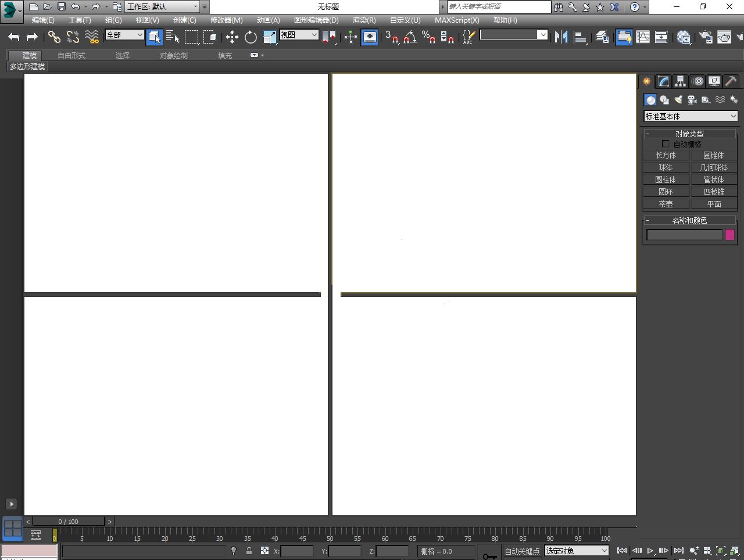Switch to the 自由形式 ribbon tab
Screen dimensions: 744x560
[x=71, y=56]
